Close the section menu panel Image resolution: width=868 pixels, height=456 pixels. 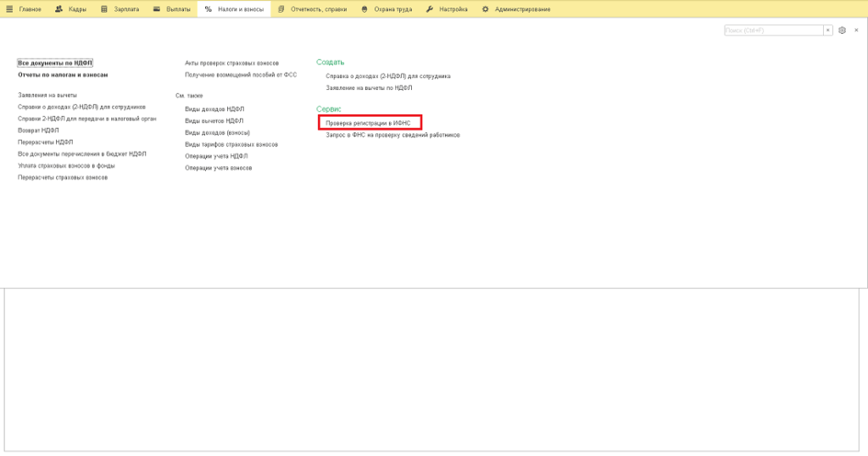856,31
